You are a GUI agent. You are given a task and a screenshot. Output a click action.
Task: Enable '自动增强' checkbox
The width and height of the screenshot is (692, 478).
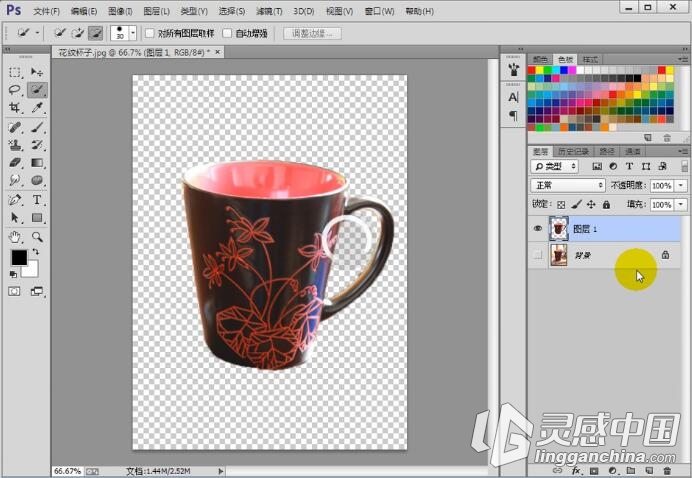click(x=227, y=33)
